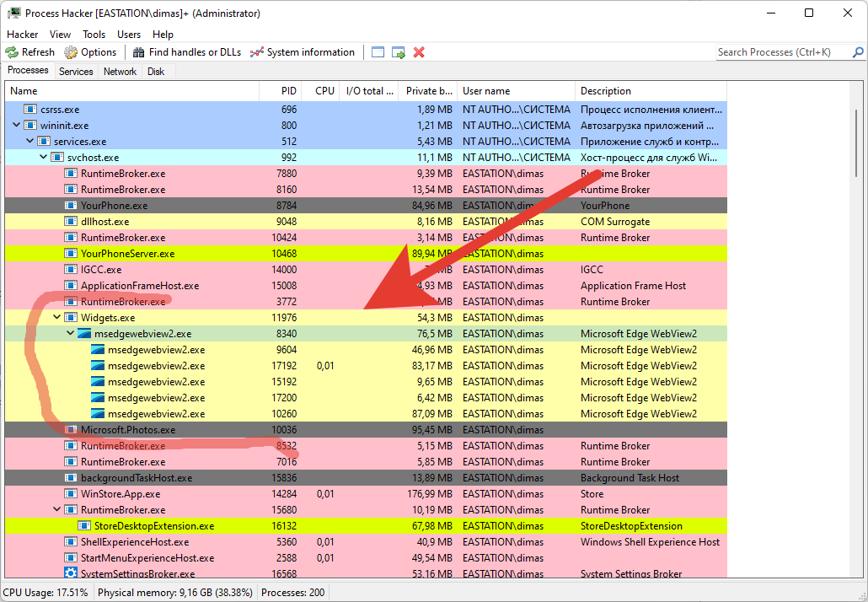Click the find window and thread icon
This screenshot has height=602, width=868.
click(399, 52)
